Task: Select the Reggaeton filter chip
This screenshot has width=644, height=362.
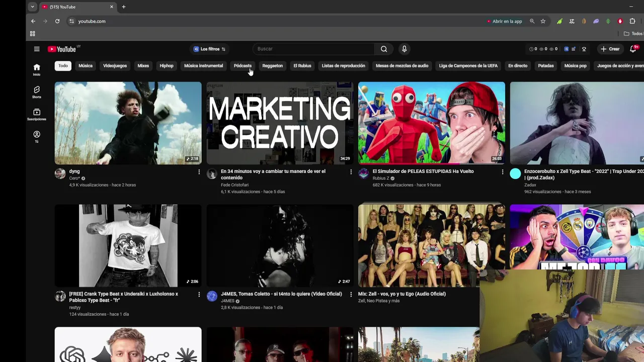Action: (x=273, y=66)
